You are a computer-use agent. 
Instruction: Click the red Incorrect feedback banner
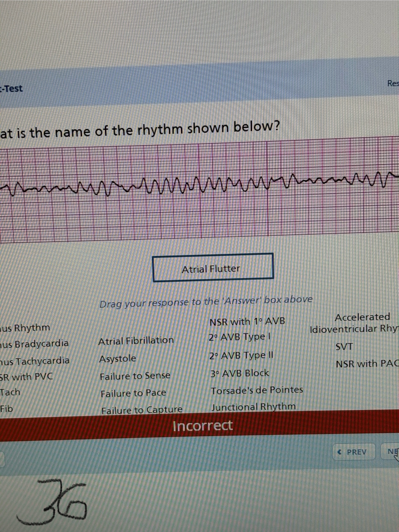[200, 425]
